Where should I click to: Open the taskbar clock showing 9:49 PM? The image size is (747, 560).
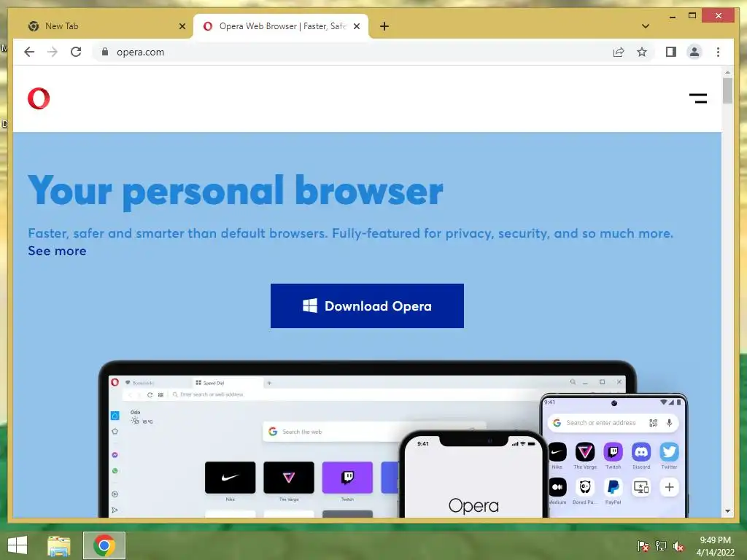(715, 546)
